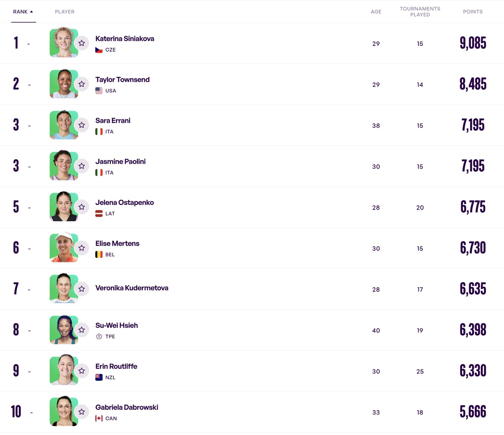Sort the table by the RANK column

pyautogui.click(x=20, y=12)
